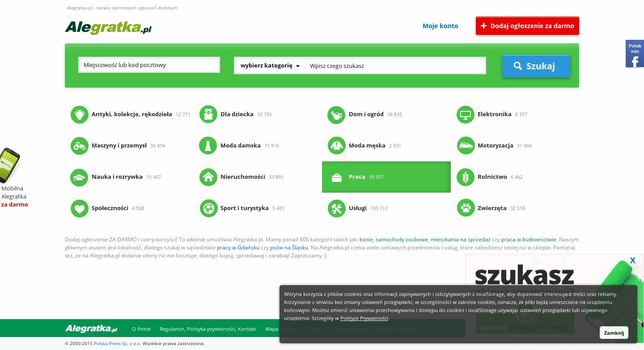The image size is (644, 350).
Task: Open the Praca category tile
Action: tap(386, 177)
